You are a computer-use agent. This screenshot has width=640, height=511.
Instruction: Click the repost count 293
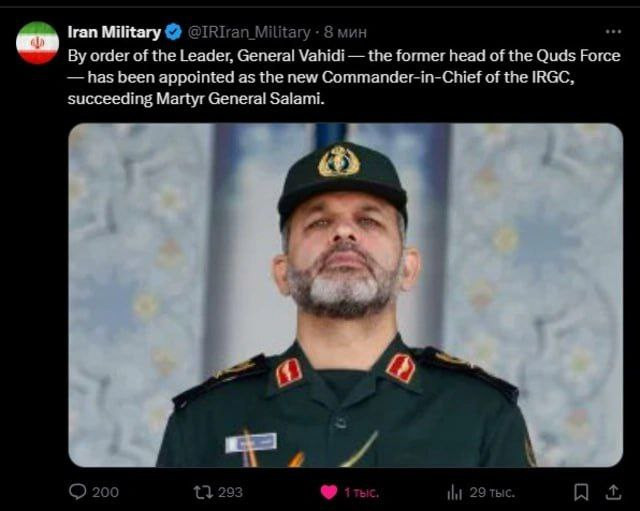(230, 492)
